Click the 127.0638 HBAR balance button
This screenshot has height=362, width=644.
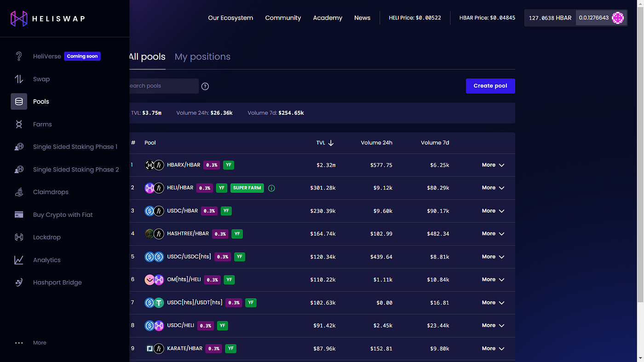(x=550, y=18)
